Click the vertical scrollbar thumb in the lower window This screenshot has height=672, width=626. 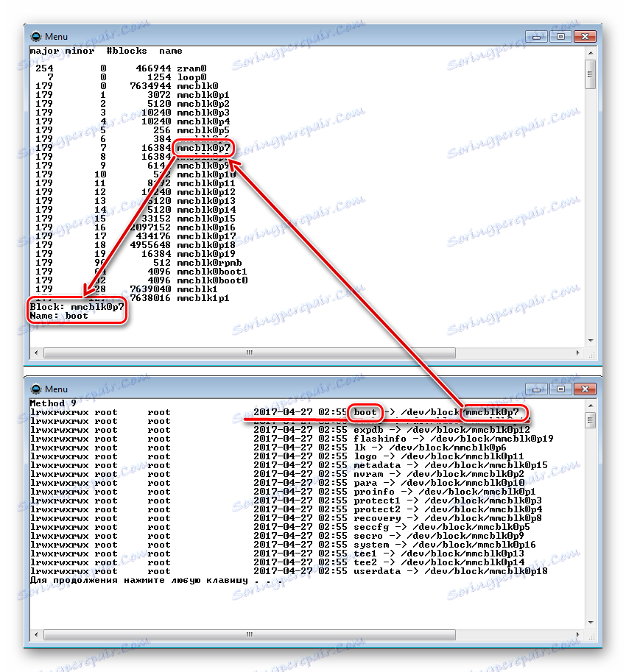click(591, 420)
